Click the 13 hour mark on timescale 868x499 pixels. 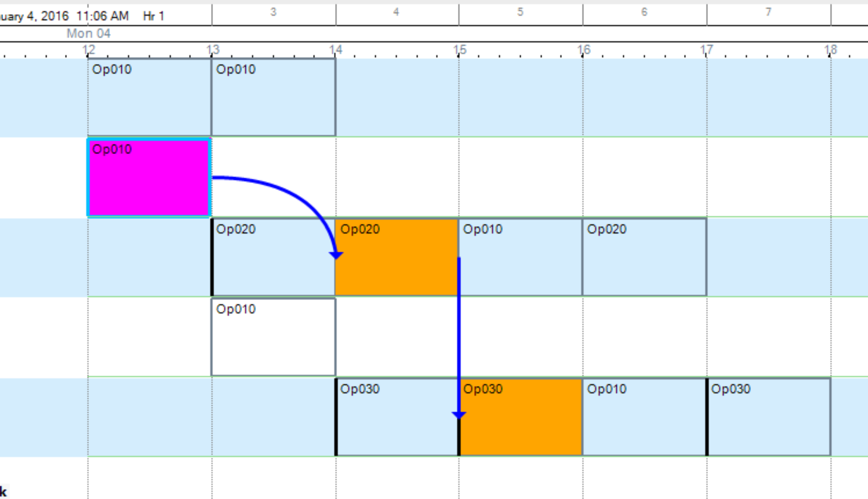pyautogui.click(x=213, y=50)
